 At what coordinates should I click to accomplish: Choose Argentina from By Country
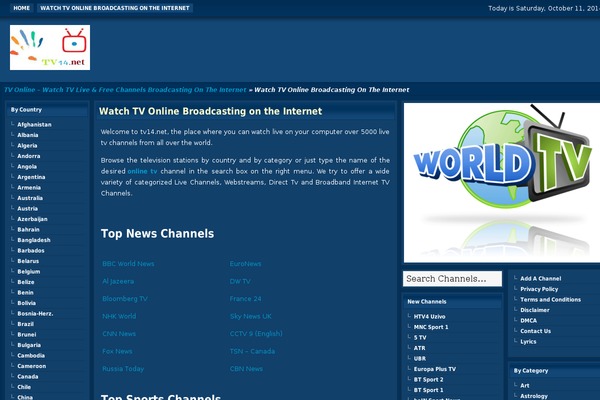(31, 177)
